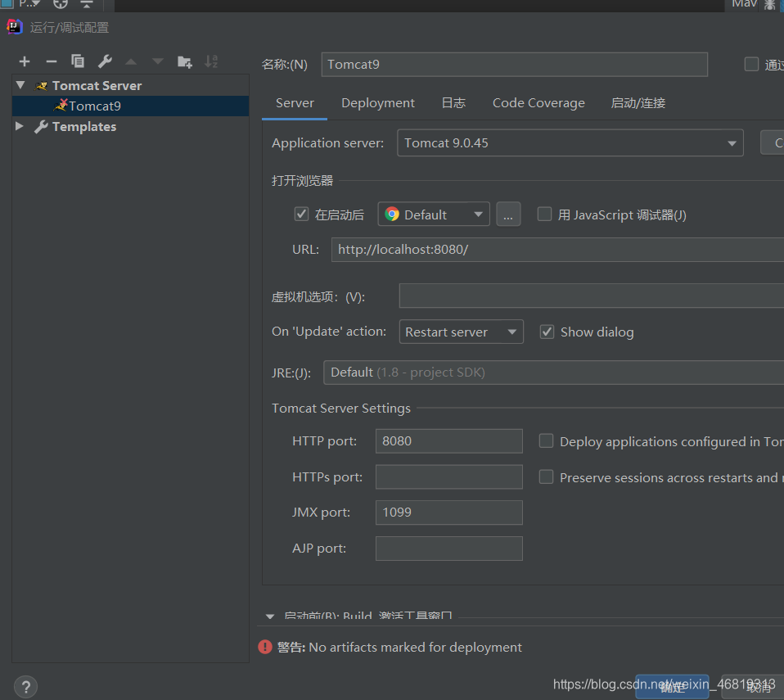Select Tomcat9 configuration in tree
This screenshot has height=700, width=784.
click(130, 106)
